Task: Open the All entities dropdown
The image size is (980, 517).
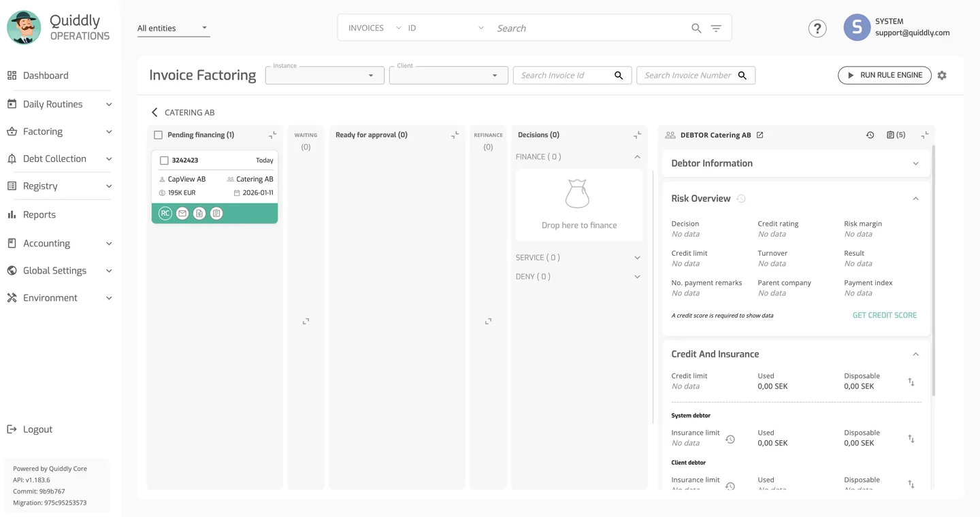Action: tap(174, 28)
